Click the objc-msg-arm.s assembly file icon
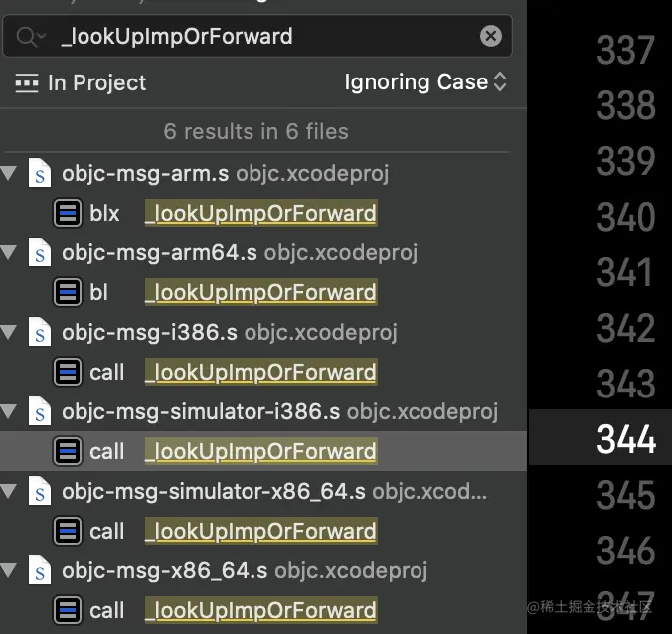The height and width of the screenshot is (634, 672). pyautogui.click(x=40, y=174)
